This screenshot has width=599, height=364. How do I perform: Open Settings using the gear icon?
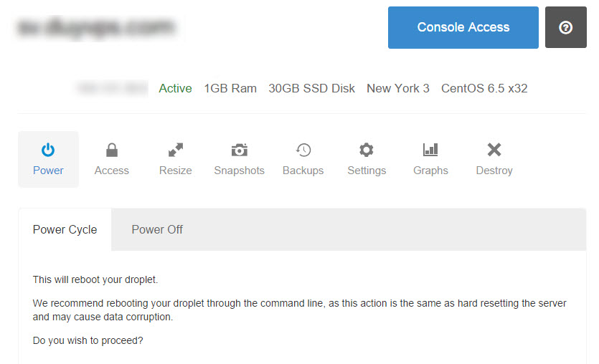coord(367,150)
